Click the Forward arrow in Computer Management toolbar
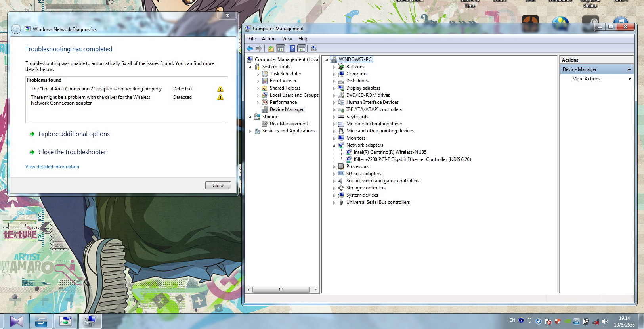 point(259,48)
